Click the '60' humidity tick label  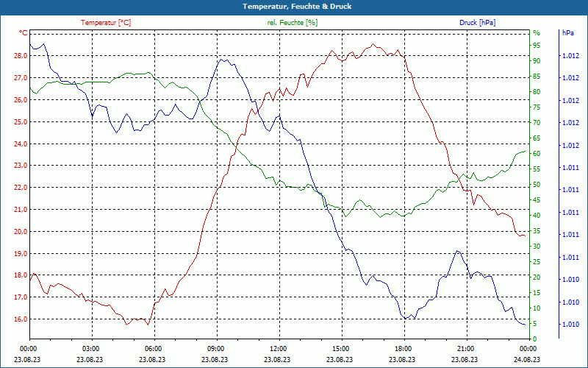tap(537, 154)
